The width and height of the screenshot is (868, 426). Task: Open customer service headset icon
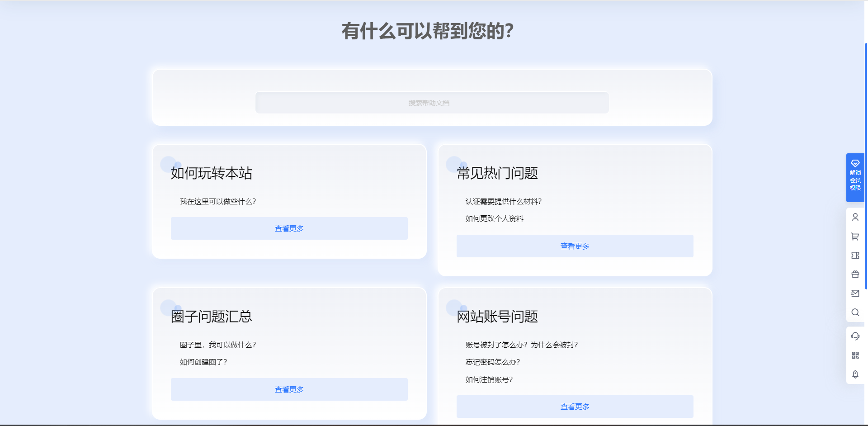(x=855, y=336)
